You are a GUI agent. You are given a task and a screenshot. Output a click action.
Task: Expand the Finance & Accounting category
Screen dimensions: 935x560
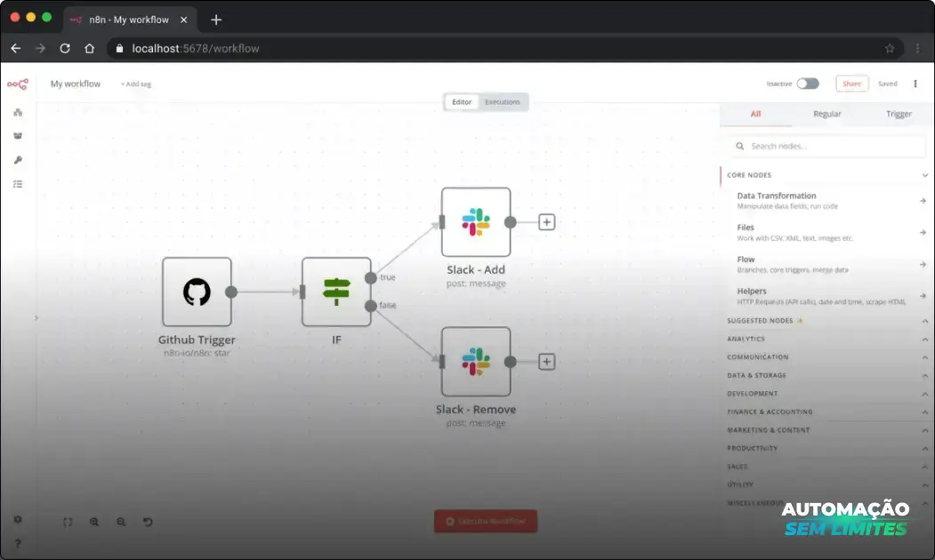click(x=925, y=412)
